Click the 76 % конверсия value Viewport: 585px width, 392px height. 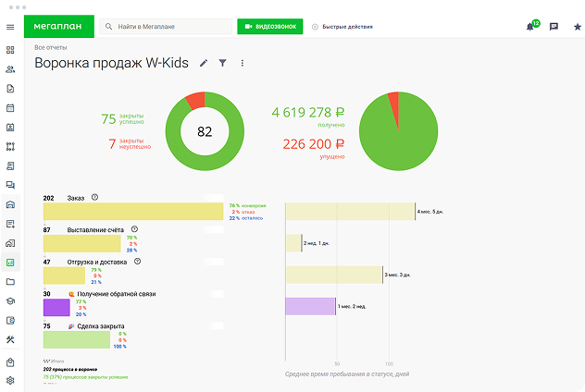click(x=247, y=205)
